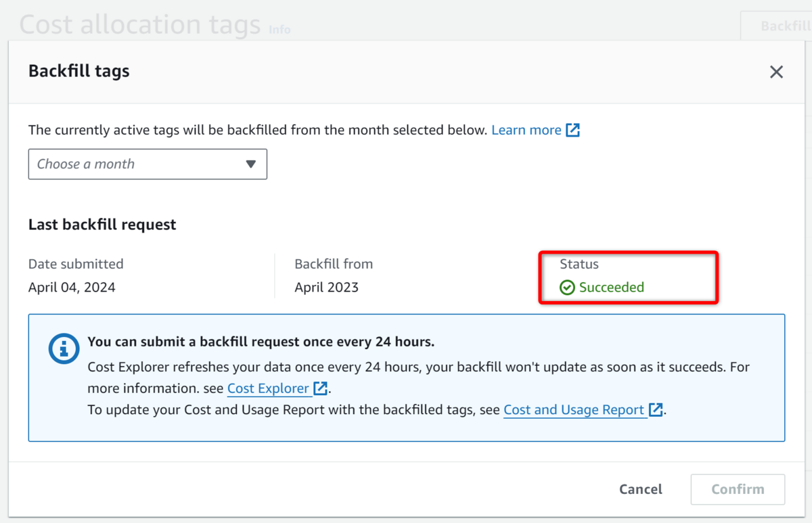Click the external link icon beside Learn more
This screenshot has width=812, height=523.
[573, 131]
